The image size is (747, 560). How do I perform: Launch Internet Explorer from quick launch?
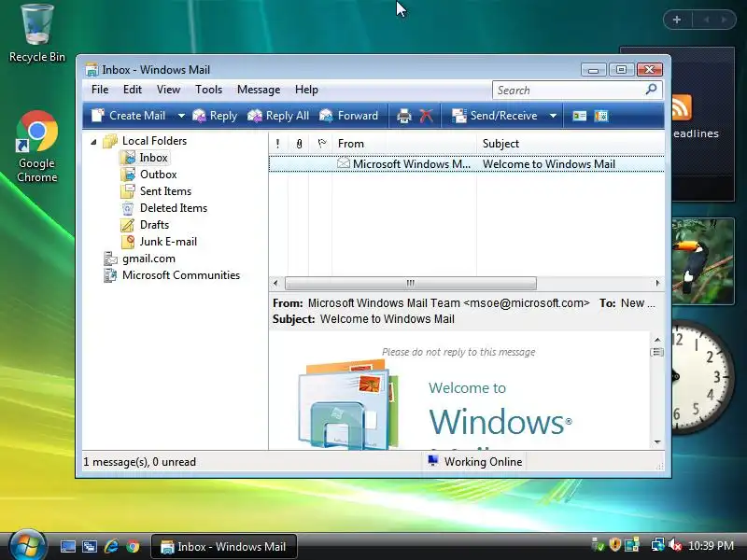[111, 546]
